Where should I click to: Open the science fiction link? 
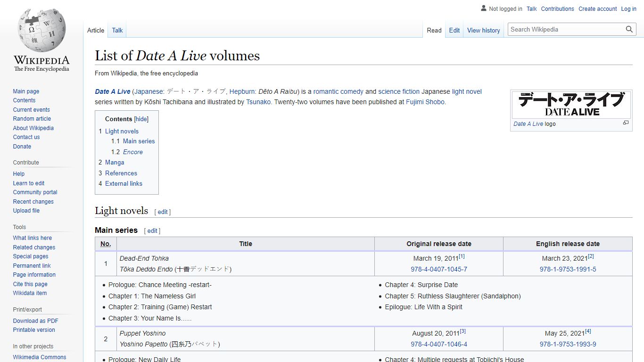(x=399, y=92)
